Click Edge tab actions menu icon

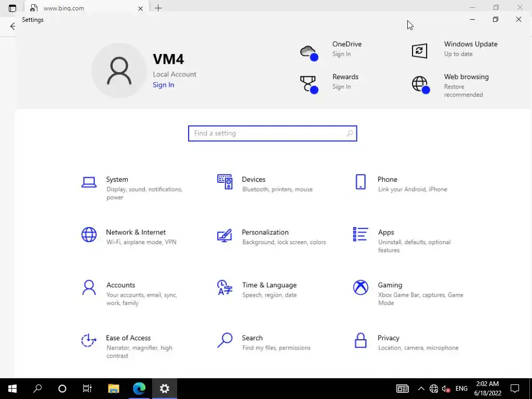point(12,8)
